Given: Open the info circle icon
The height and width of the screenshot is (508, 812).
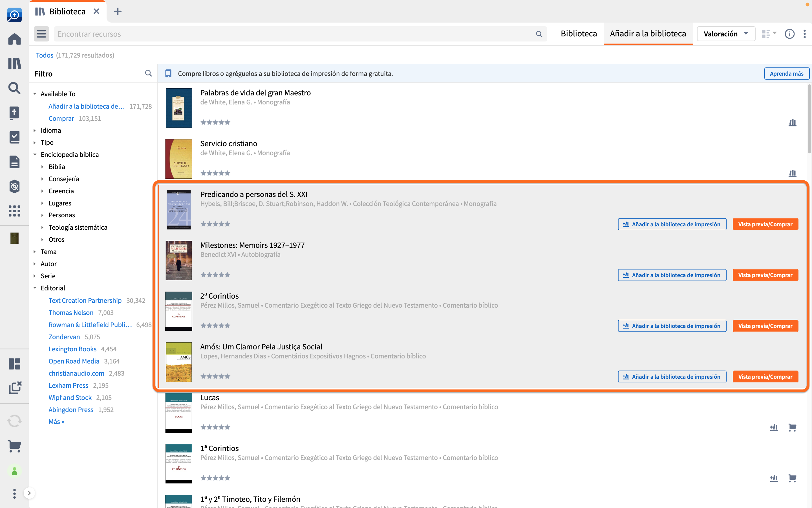Looking at the screenshot, I should (789, 34).
